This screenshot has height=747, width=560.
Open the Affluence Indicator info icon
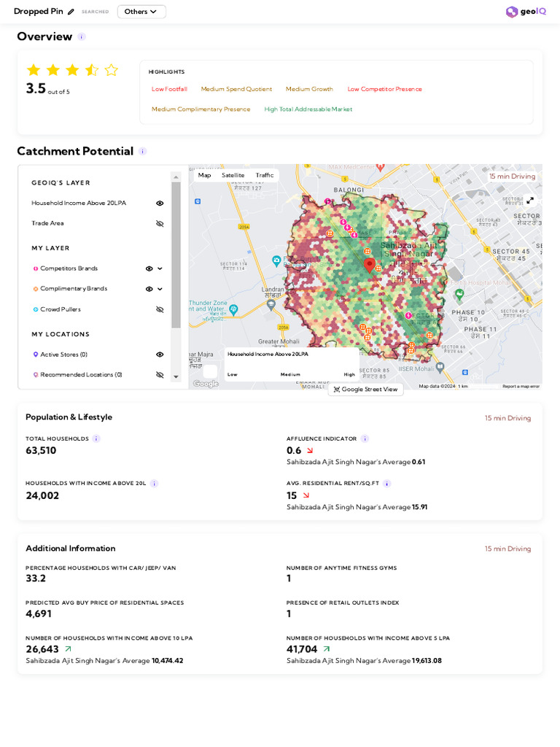tap(365, 438)
